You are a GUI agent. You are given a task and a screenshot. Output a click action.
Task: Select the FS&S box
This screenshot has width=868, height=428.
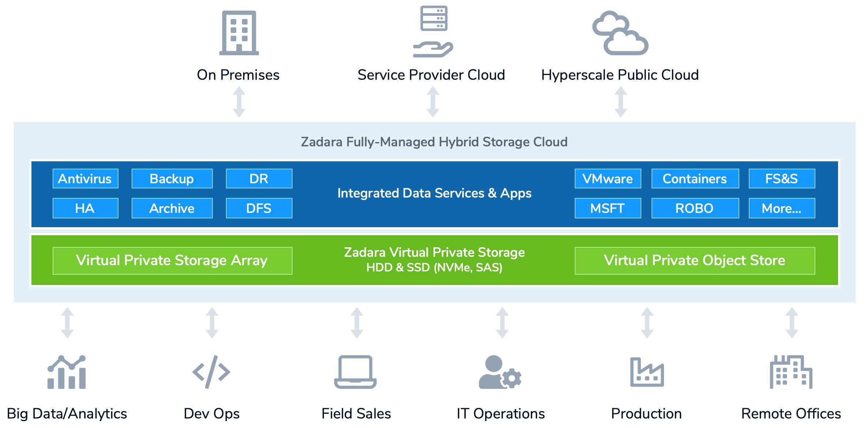[782, 179]
